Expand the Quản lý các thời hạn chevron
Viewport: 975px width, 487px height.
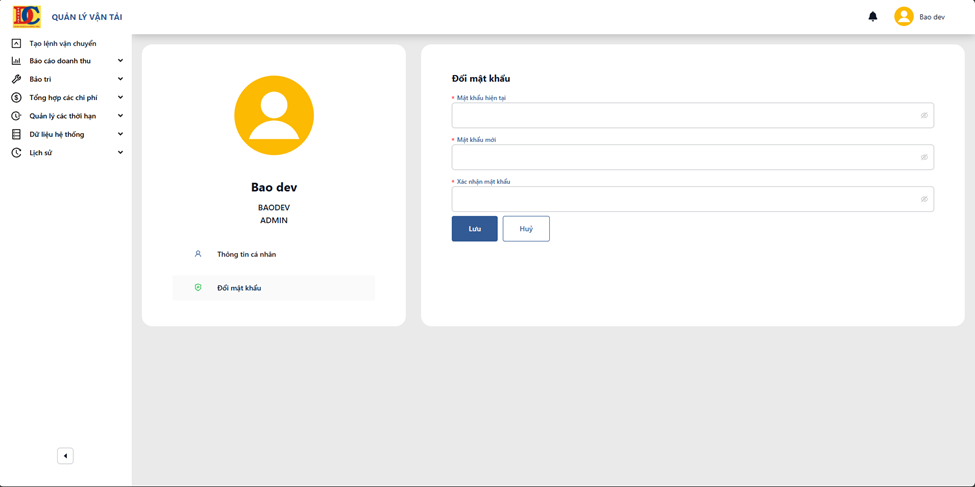click(x=121, y=116)
